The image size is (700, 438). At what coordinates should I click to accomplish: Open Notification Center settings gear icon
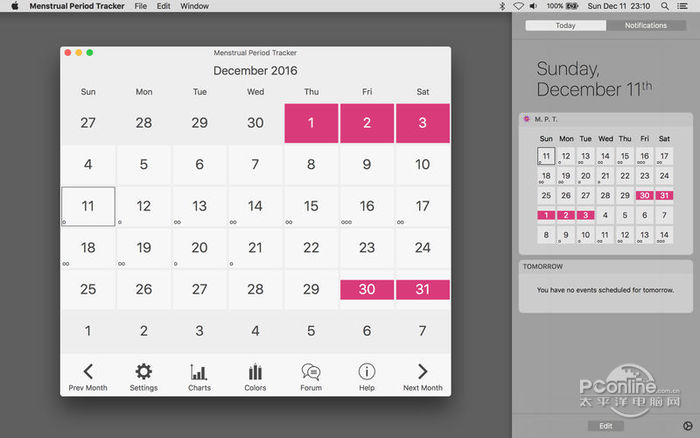coord(688,426)
